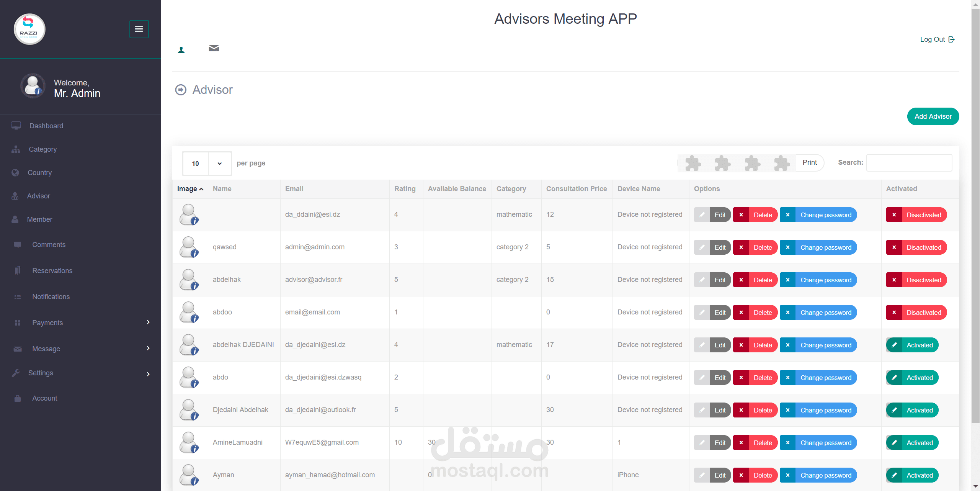This screenshot has height=491, width=980.
Task: Open the Dashboard sidebar item
Action: click(46, 126)
